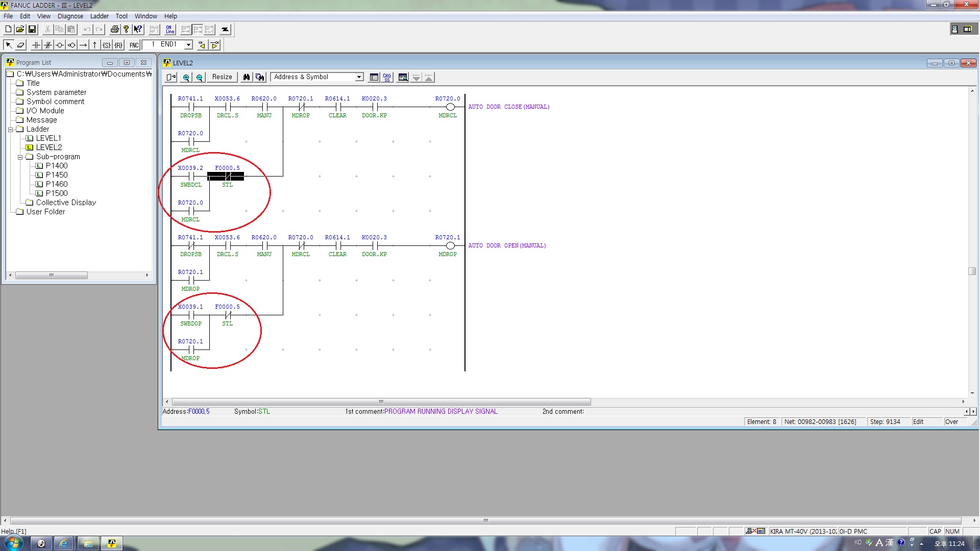980x551 pixels.
Task: Click the ladder horizontal scrollbar thumb
Action: tap(381, 402)
